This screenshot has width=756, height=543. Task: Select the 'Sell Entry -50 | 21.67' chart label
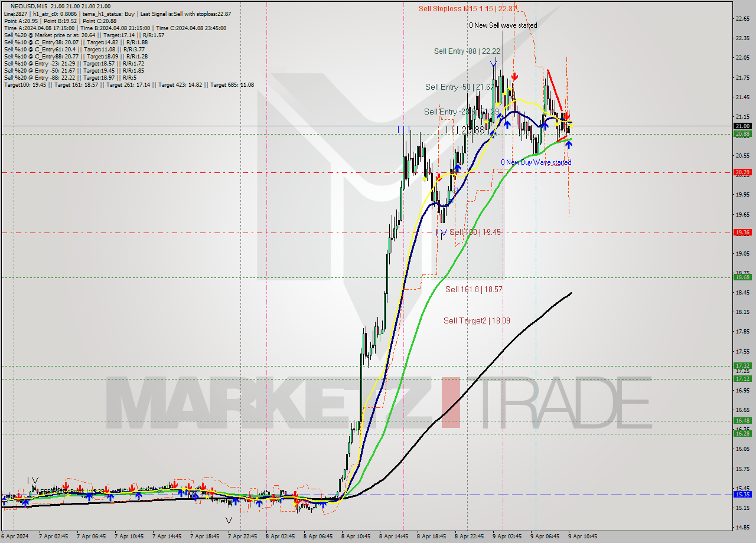[x=458, y=87]
